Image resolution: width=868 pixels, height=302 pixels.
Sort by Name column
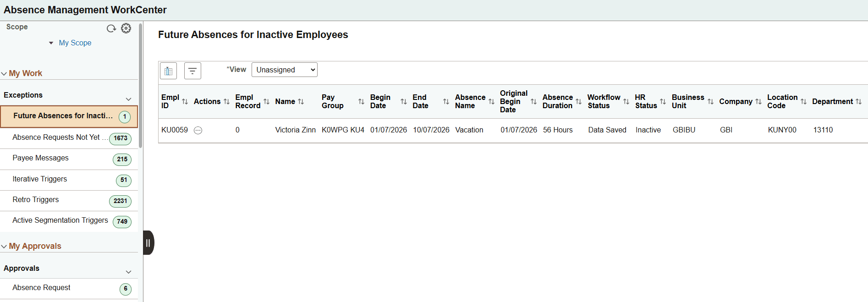point(301,102)
